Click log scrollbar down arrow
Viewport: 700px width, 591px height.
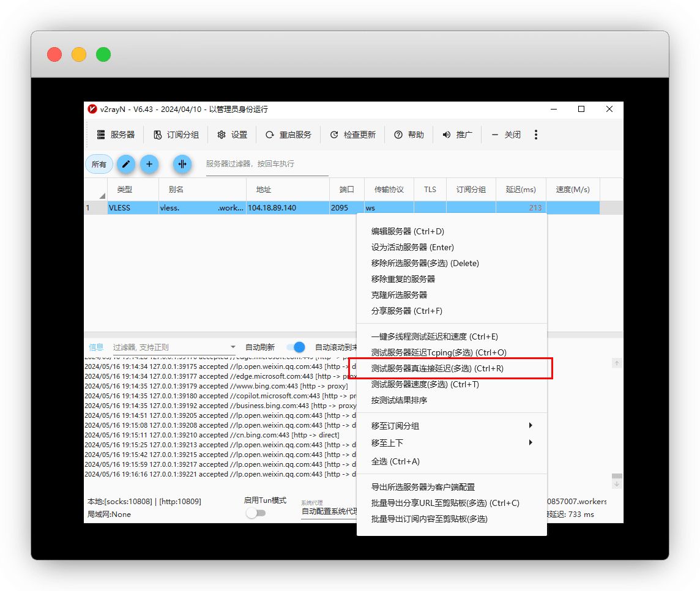[617, 484]
